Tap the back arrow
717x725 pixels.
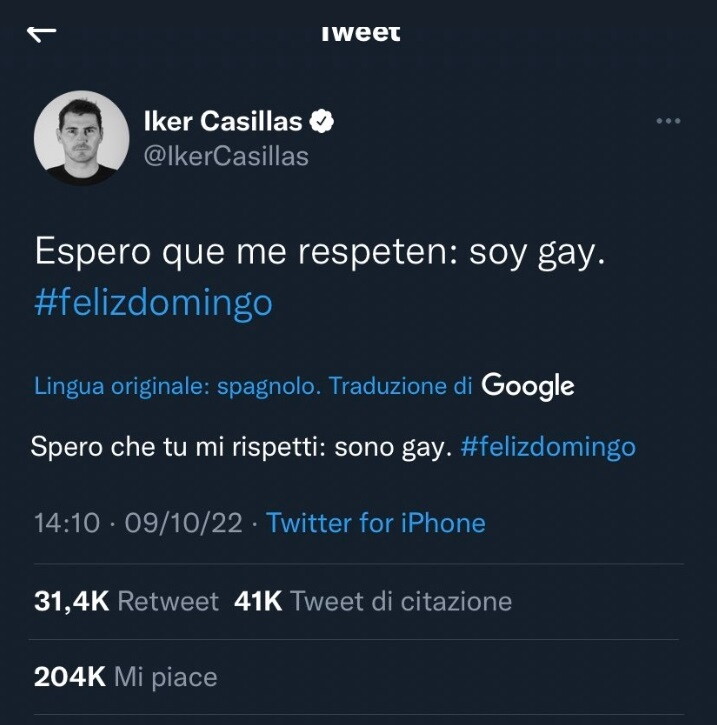(x=42, y=33)
